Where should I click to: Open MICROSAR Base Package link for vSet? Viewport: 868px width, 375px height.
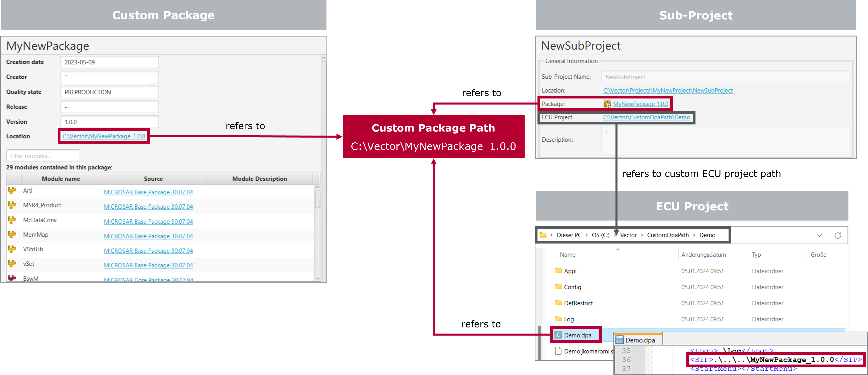click(x=148, y=265)
